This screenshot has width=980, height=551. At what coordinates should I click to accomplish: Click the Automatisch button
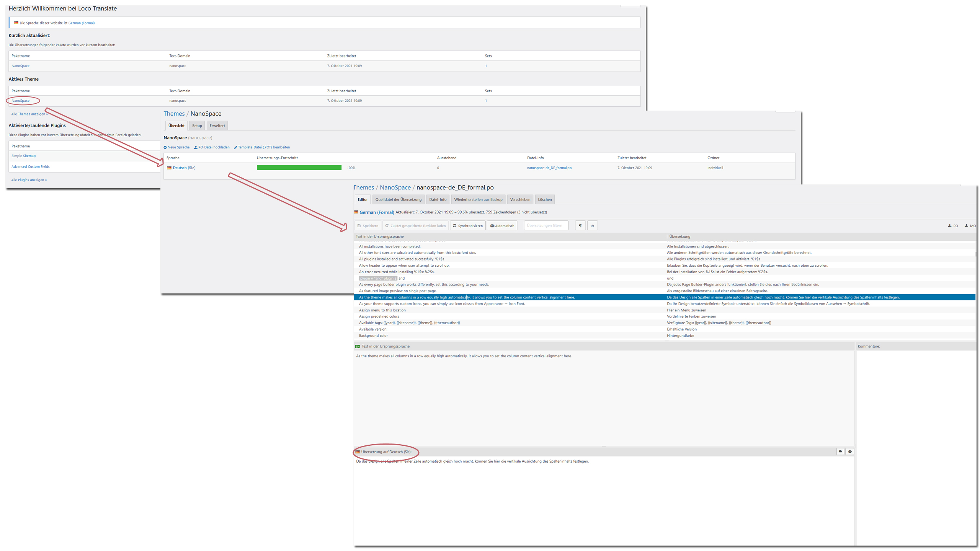pyautogui.click(x=502, y=225)
